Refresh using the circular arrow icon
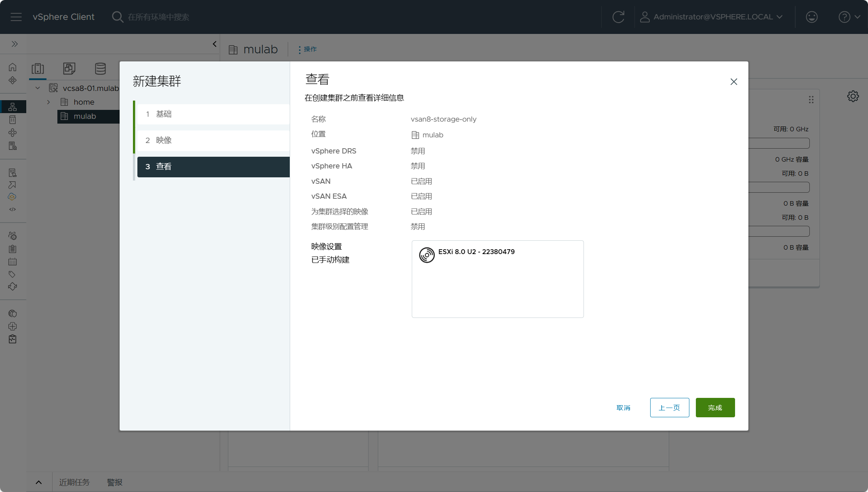Viewport: 868px width, 492px height. pos(618,17)
